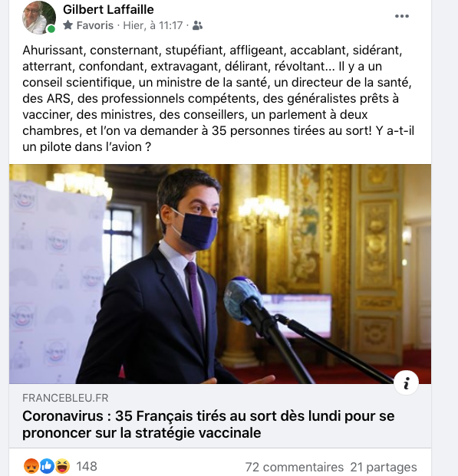View the 21 partages

click(384, 467)
